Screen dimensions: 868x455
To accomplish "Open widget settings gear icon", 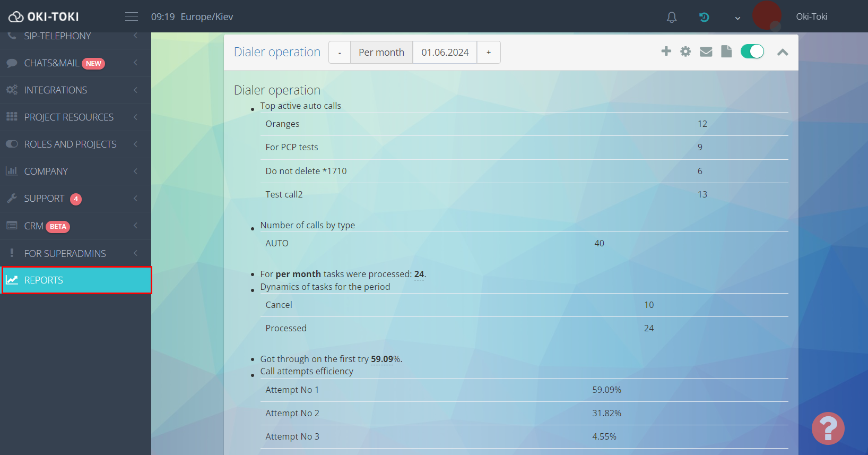I will (685, 51).
